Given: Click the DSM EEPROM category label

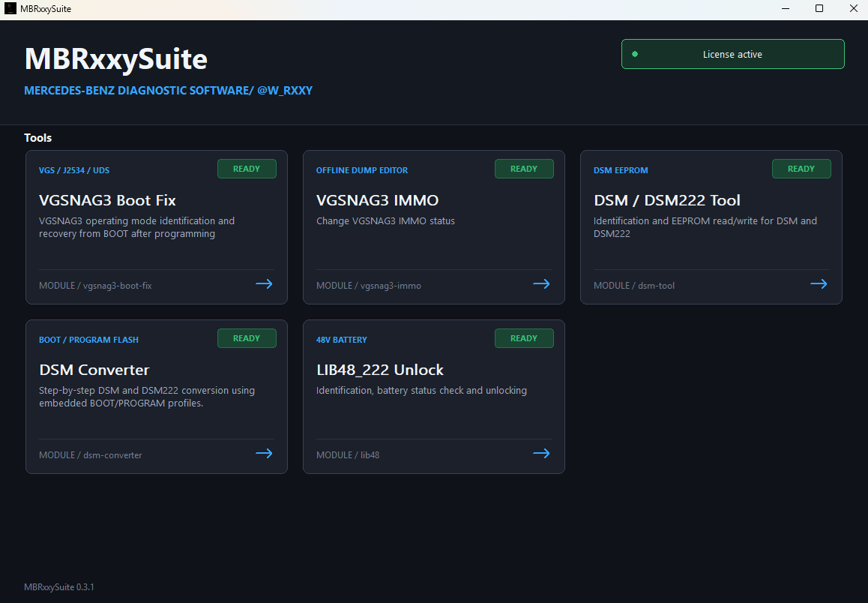Looking at the screenshot, I should 621,170.
